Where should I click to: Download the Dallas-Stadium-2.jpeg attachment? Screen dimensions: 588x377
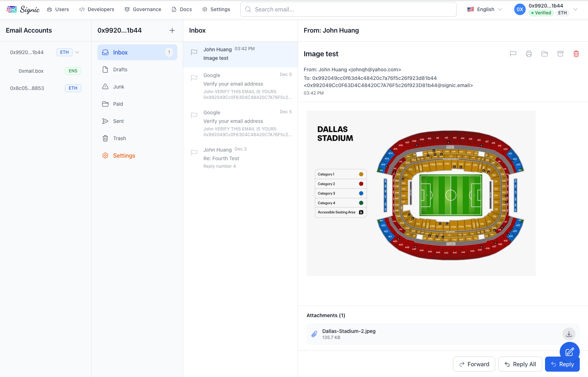coord(569,334)
